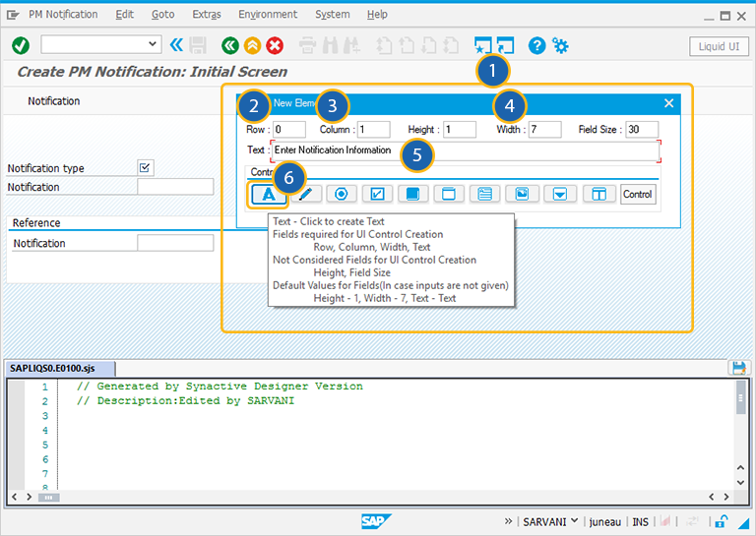Click the Previous Page icon
The height and width of the screenshot is (536, 756).
pos(407,46)
